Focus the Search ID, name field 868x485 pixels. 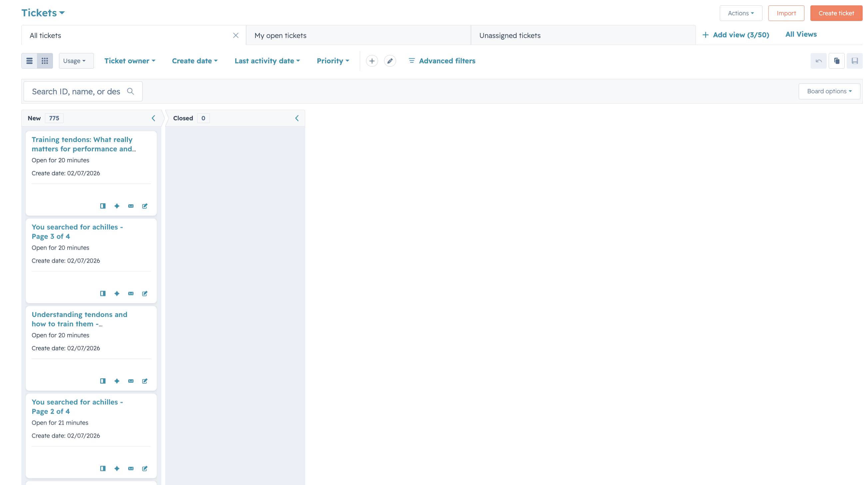click(83, 91)
